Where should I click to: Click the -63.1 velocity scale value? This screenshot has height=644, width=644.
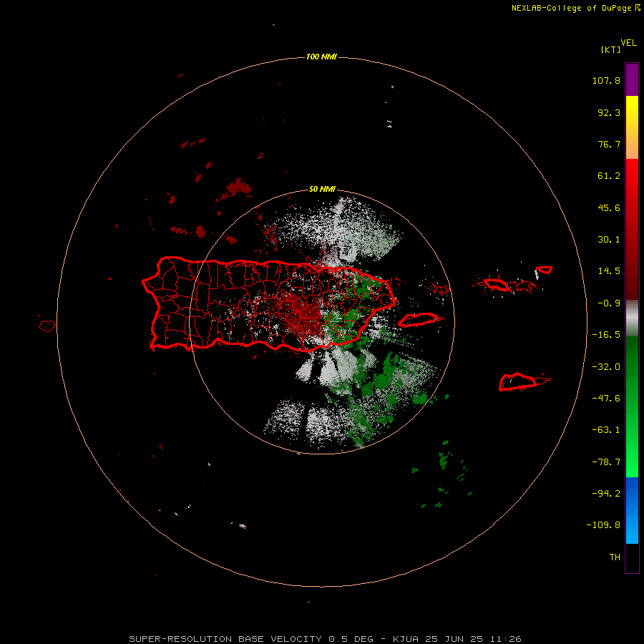pyautogui.click(x=606, y=430)
